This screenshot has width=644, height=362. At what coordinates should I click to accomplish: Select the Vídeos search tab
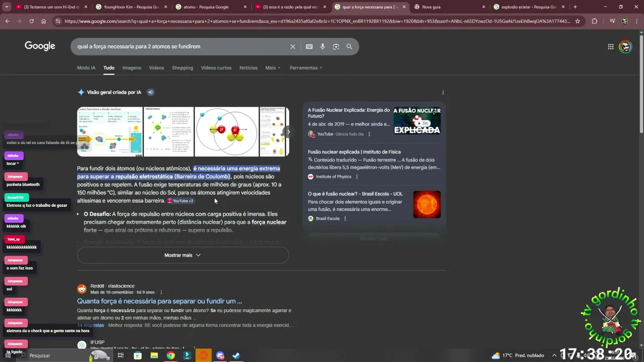[x=156, y=68]
